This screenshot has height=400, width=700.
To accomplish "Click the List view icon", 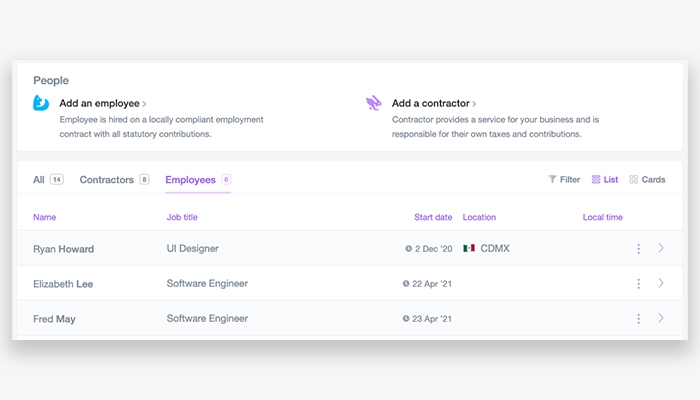I will pyautogui.click(x=596, y=179).
